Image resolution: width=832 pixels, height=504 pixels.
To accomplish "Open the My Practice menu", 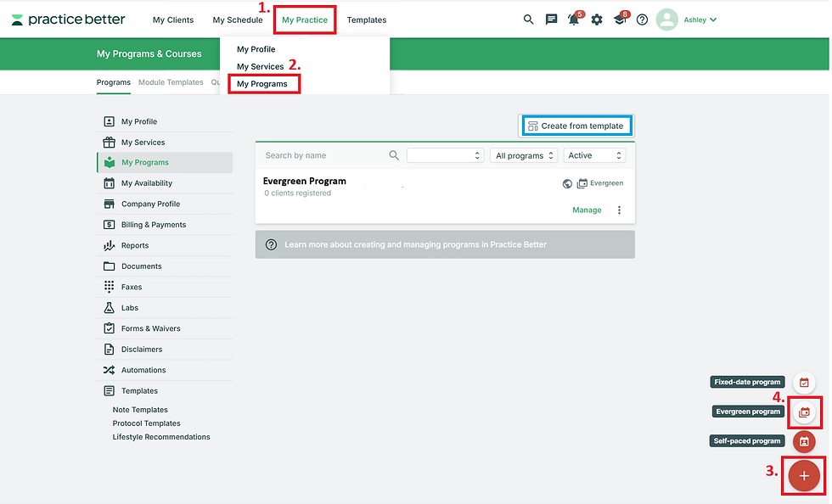I will [x=305, y=19].
